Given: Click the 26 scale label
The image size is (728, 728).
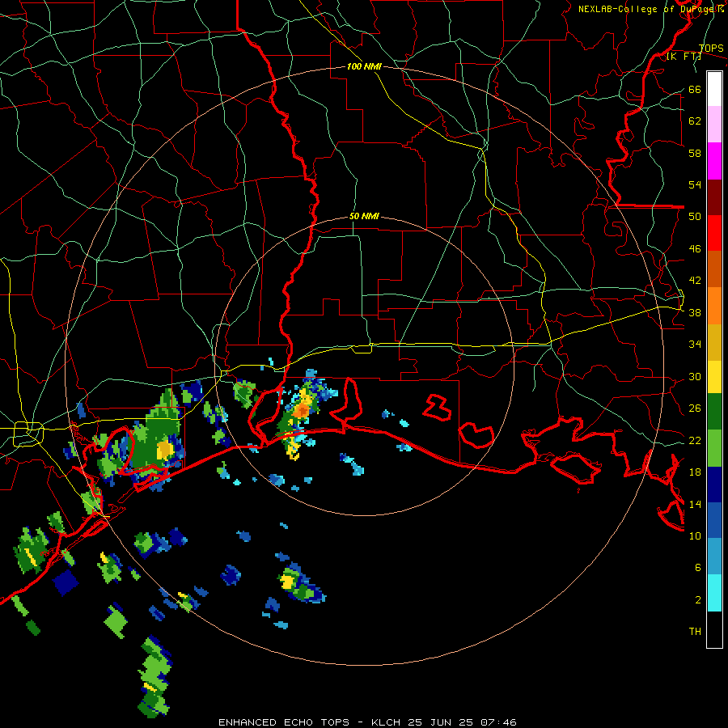Looking at the screenshot, I should tap(695, 408).
